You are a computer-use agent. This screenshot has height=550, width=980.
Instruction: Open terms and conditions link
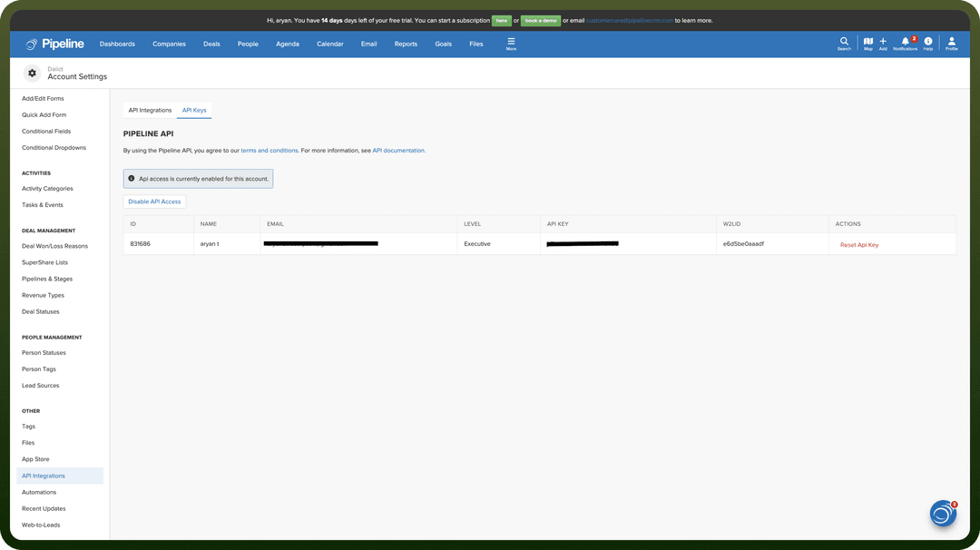(269, 151)
